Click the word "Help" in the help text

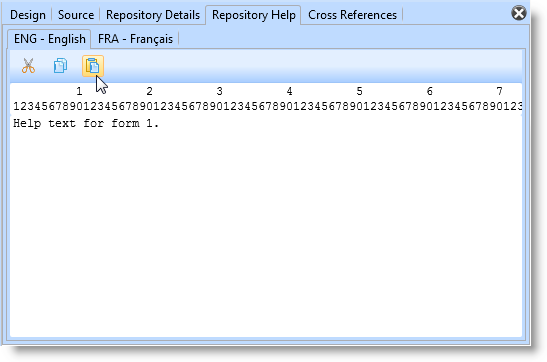27,123
